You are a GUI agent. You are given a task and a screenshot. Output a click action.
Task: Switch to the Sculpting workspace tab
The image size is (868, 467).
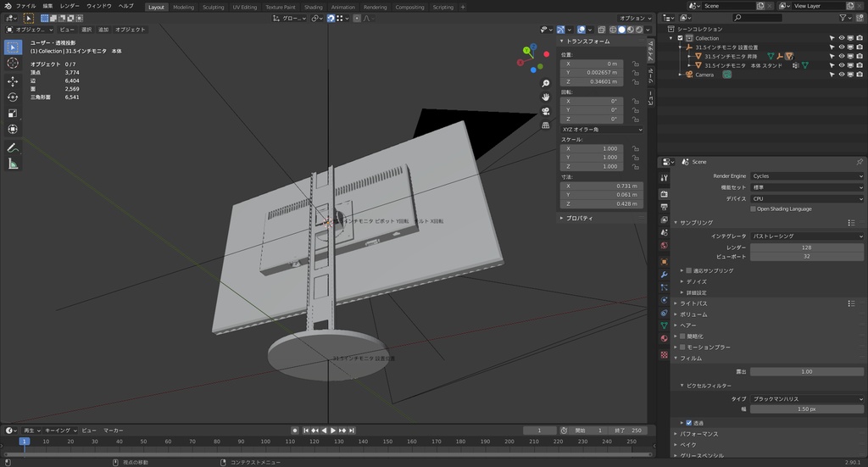click(213, 7)
